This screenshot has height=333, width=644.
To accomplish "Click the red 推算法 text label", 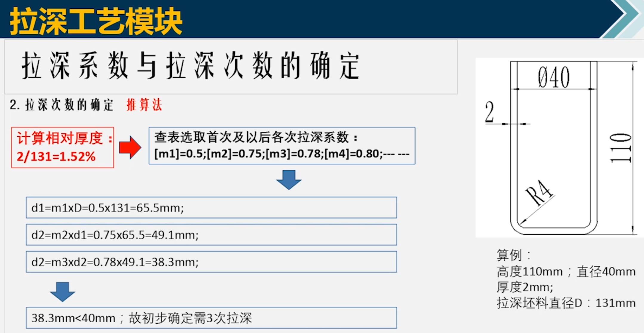I will [x=144, y=105].
